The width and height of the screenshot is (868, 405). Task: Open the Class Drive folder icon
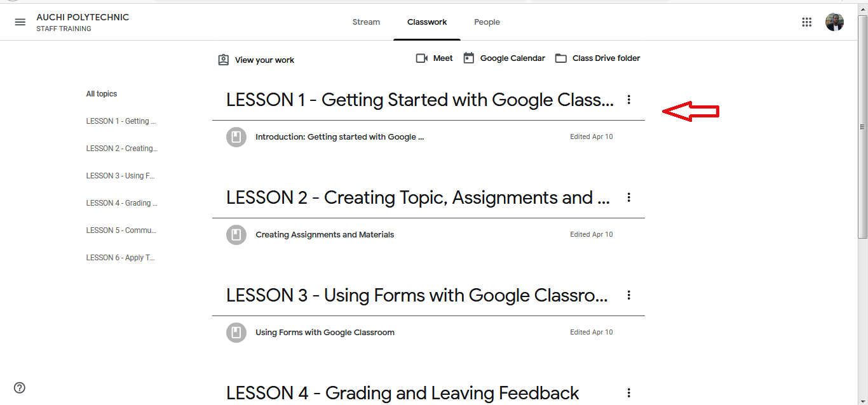[561, 58]
